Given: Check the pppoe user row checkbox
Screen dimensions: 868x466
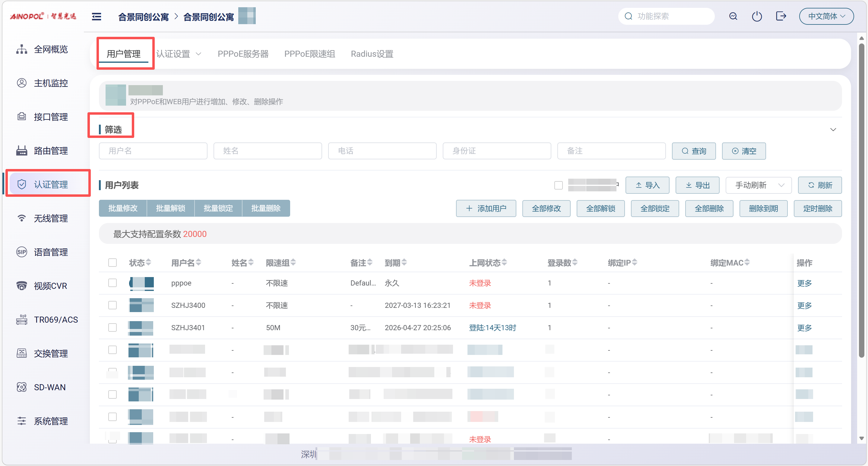Looking at the screenshot, I should [x=112, y=282].
